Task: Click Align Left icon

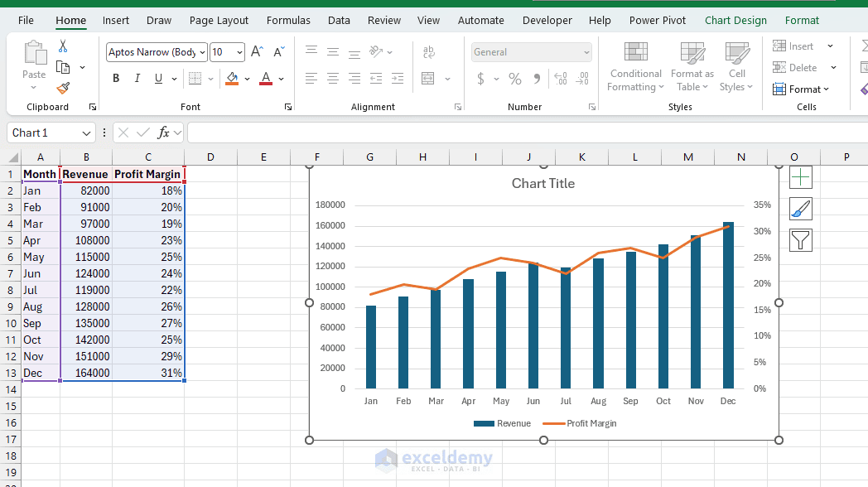Action: click(311, 78)
